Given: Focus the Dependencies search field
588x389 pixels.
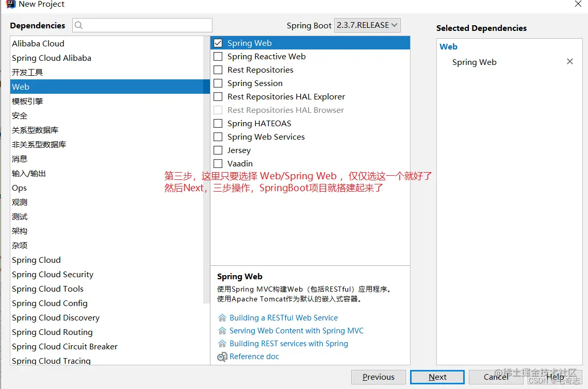Looking at the screenshot, I should pos(142,25).
